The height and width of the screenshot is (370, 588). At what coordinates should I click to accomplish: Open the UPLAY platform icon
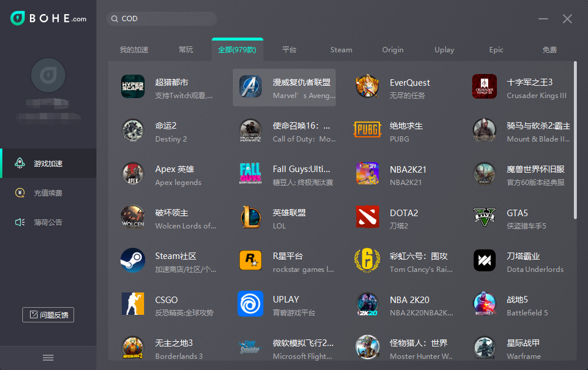250,304
